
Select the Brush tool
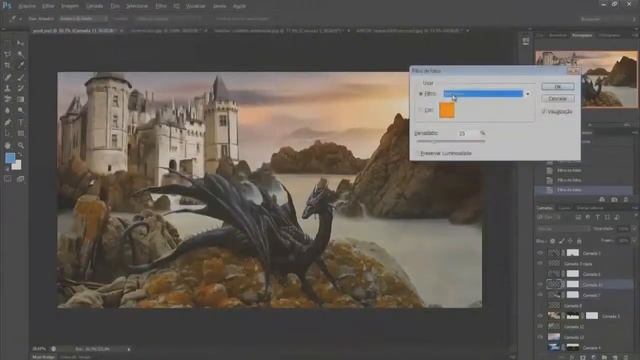tap(20, 77)
